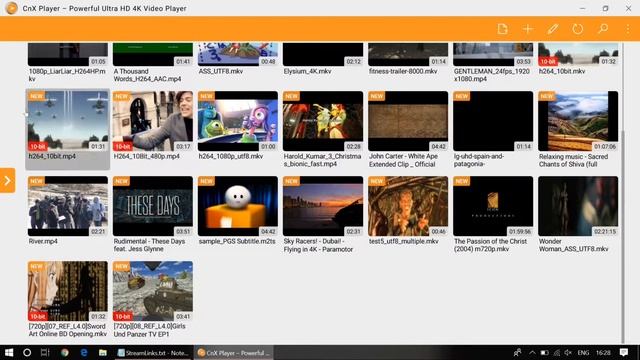Open Sword Art Online BD Opening thumbnail
Screen dimensions: 640x360
point(68,291)
